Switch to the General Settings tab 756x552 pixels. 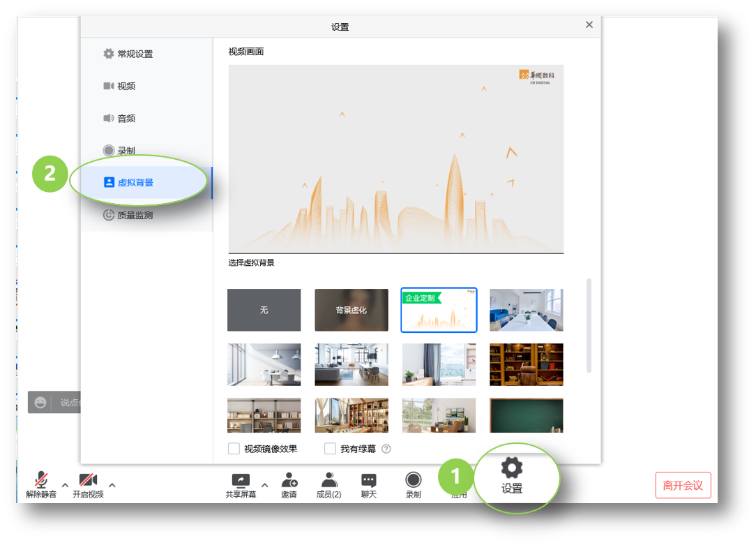click(x=135, y=54)
